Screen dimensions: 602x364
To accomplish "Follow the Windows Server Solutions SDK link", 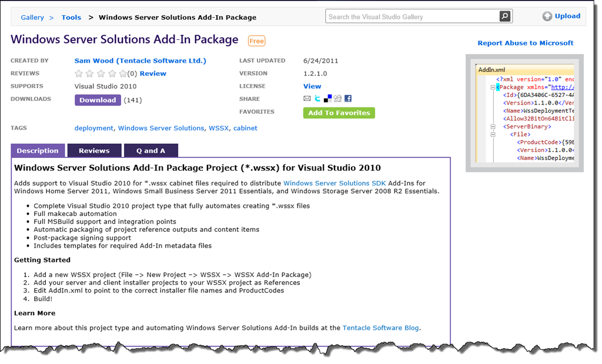I will (335, 183).
